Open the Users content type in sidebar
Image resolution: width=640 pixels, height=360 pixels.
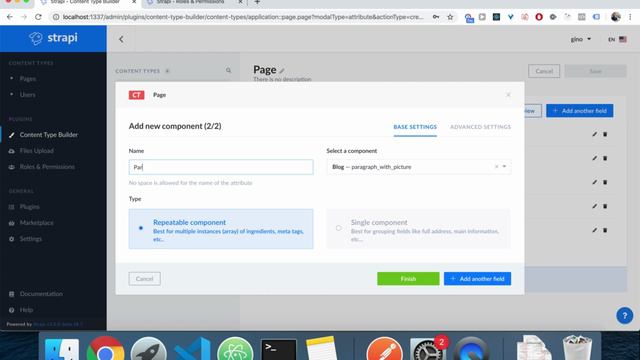(x=27, y=94)
